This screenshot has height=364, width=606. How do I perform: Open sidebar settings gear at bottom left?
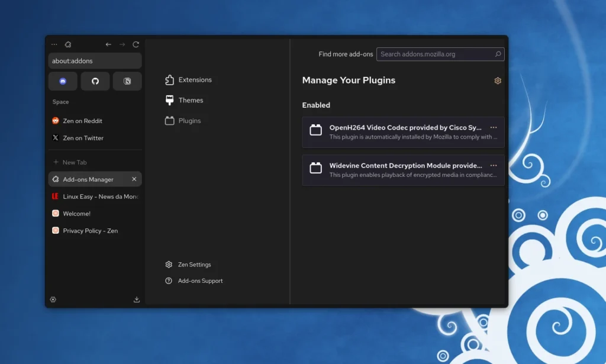point(53,299)
